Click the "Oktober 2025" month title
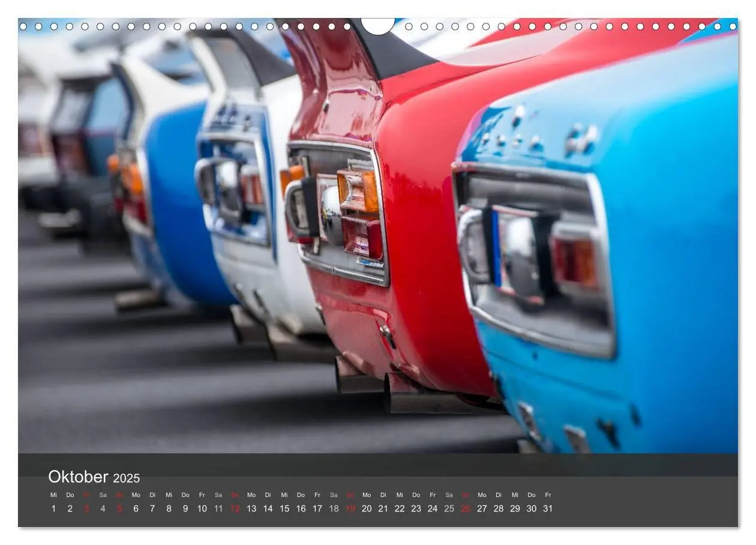This screenshot has width=756, height=545. pyautogui.click(x=94, y=477)
